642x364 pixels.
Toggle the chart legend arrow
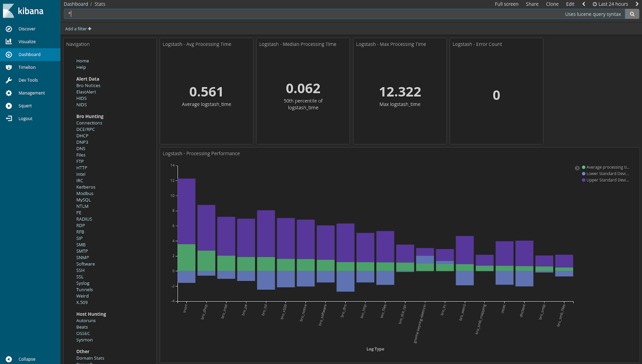coord(577,168)
